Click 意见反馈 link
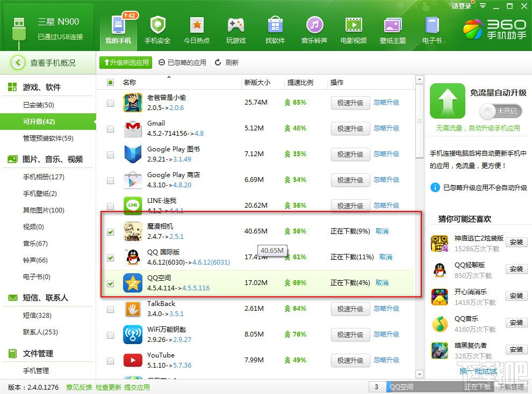This screenshot has height=394, width=532. [x=78, y=387]
